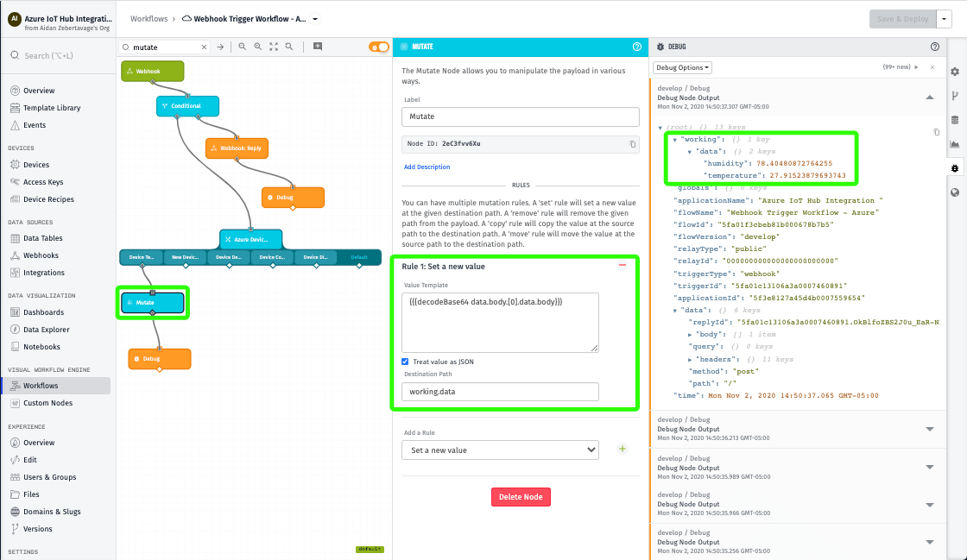The image size is (967, 560).
Task: Open the Storage database icon in right rail
Action: pos(955,120)
